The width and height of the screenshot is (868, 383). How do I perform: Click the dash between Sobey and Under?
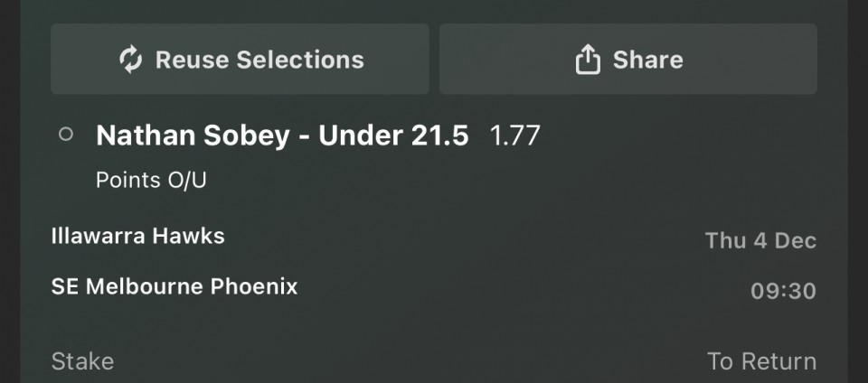307,136
